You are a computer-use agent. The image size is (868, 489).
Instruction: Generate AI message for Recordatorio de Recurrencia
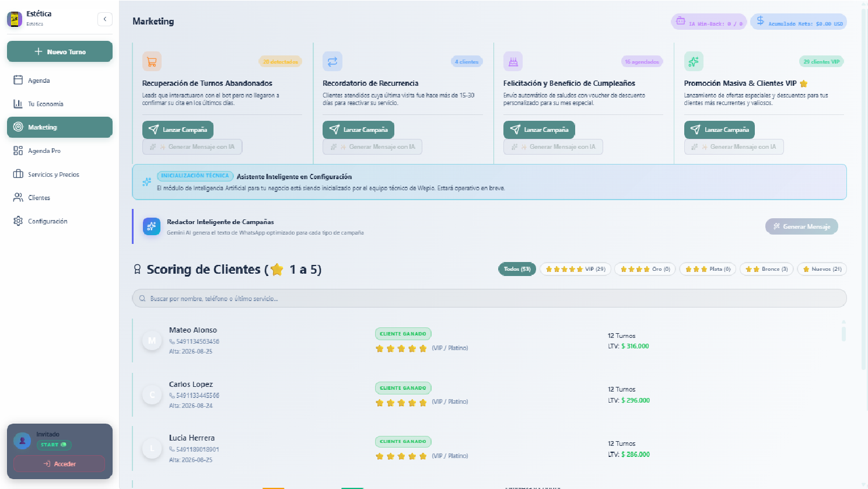pyautogui.click(x=373, y=147)
